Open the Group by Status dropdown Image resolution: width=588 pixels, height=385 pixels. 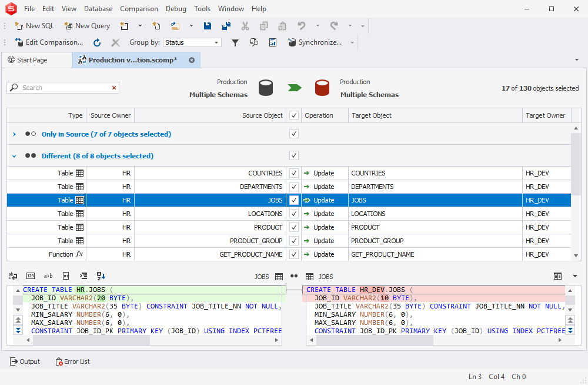click(216, 42)
